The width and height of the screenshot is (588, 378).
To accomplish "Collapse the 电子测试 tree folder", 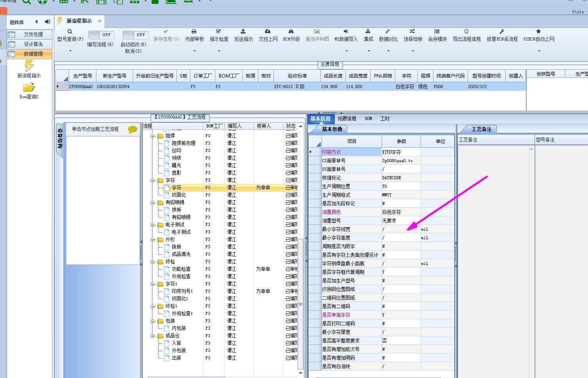I will coord(153,225).
